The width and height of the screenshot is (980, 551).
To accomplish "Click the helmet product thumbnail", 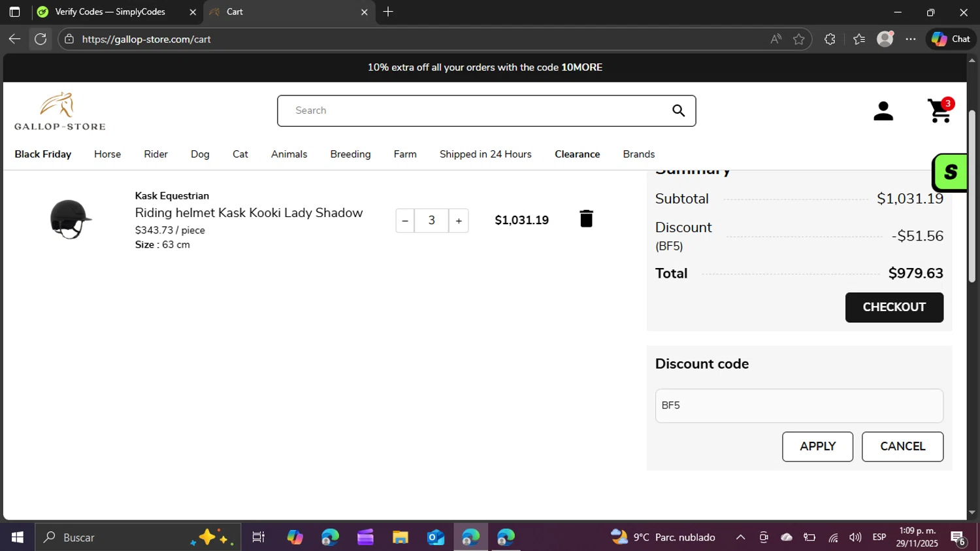I will tap(71, 220).
